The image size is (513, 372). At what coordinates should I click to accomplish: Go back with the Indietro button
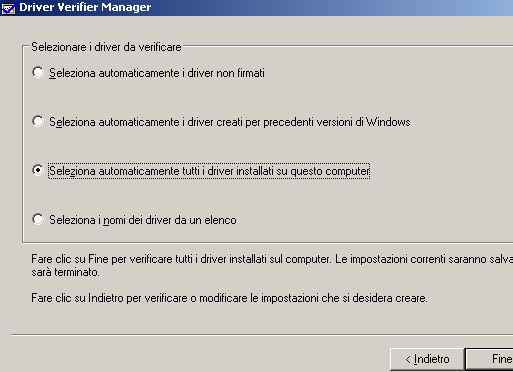click(x=427, y=359)
